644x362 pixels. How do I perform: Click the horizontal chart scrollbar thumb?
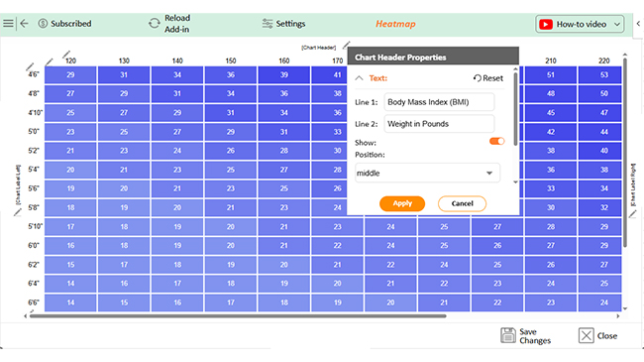pyautogui.click(x=238, y=316)
